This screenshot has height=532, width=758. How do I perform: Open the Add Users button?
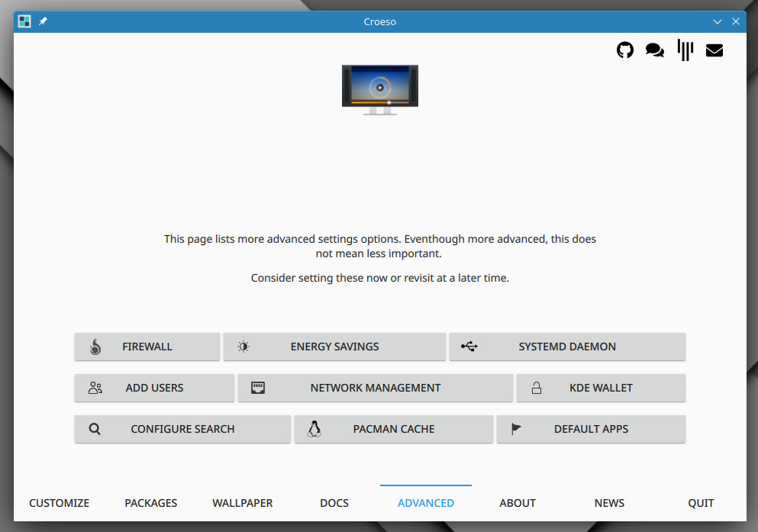tap(154, 388)
